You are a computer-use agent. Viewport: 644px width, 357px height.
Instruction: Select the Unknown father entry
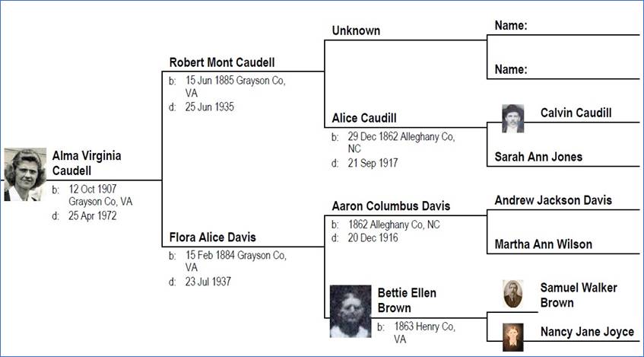click(x=356, y=31)
